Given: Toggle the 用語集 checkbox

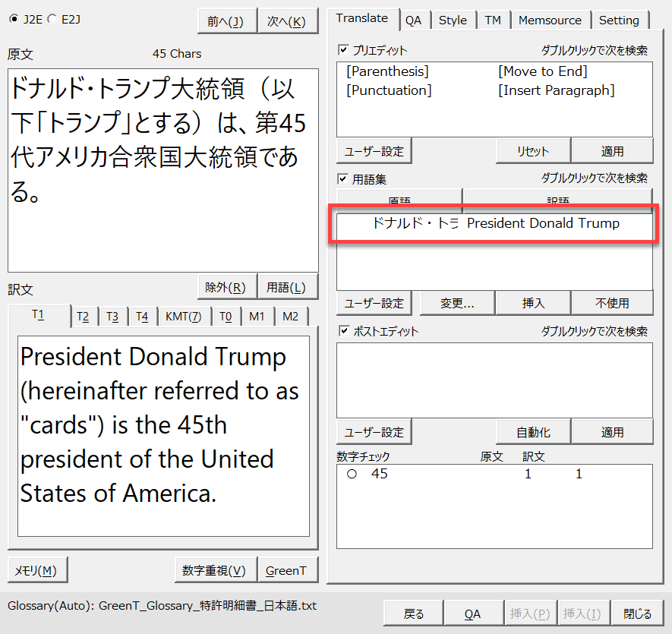Looking at the screenshot, I should 343,178.
